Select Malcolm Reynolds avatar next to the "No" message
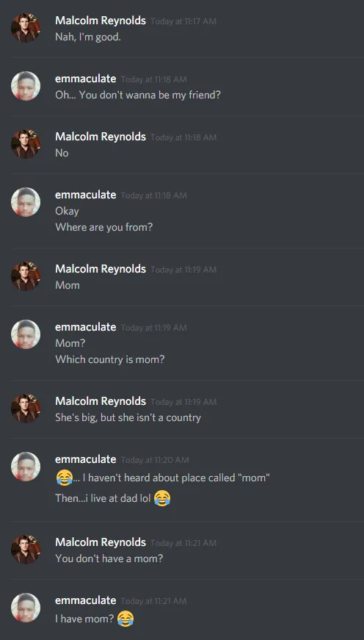Screen dimensions: 364x640 (x=25, y=144)
